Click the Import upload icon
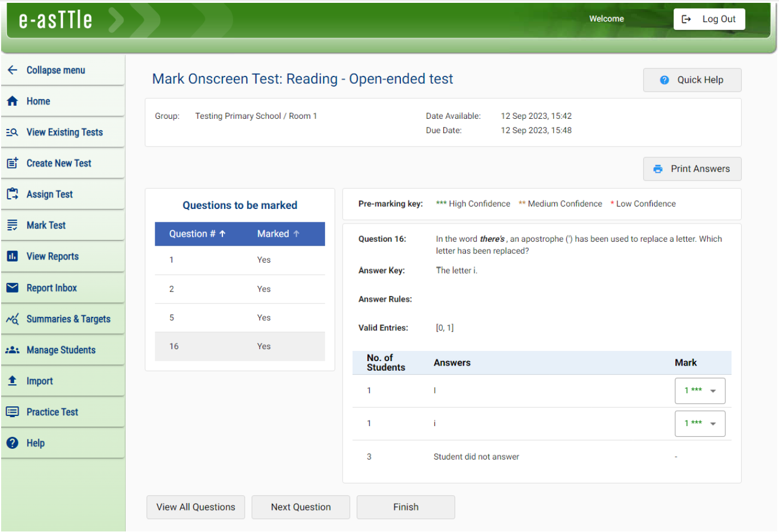 [x=14, y=381]
